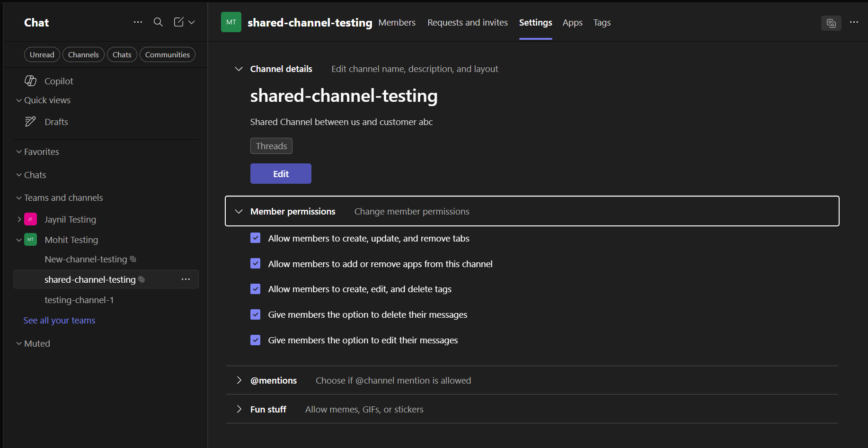Click the channel description text

pos(341,122)
